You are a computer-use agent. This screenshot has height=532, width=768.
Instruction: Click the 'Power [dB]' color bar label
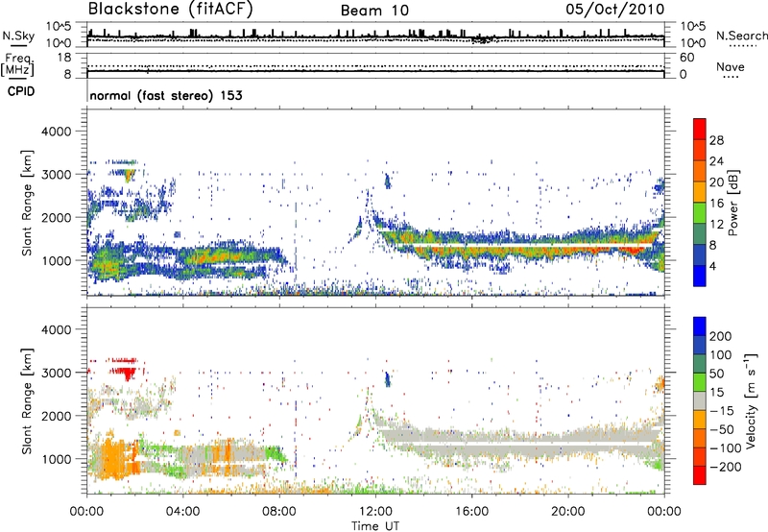[x=732, y=203]
